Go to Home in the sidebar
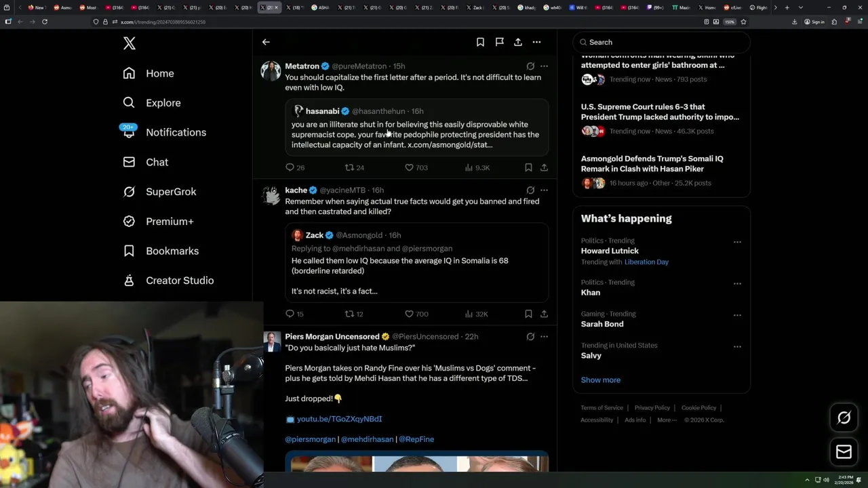The image size is (868, 488). pyautogui.click(x=149, y=73)
